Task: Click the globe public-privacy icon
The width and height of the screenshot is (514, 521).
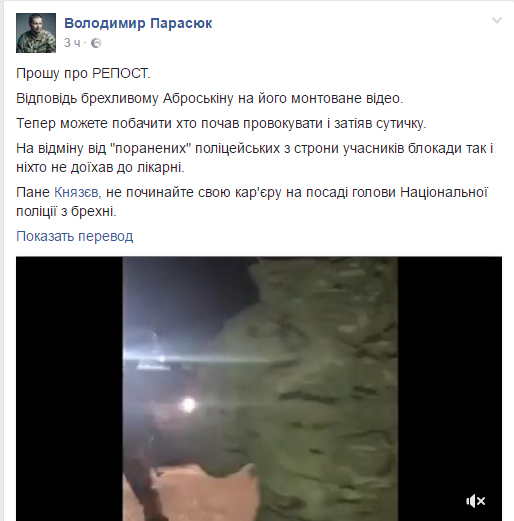Action: (x=96, y=43)
